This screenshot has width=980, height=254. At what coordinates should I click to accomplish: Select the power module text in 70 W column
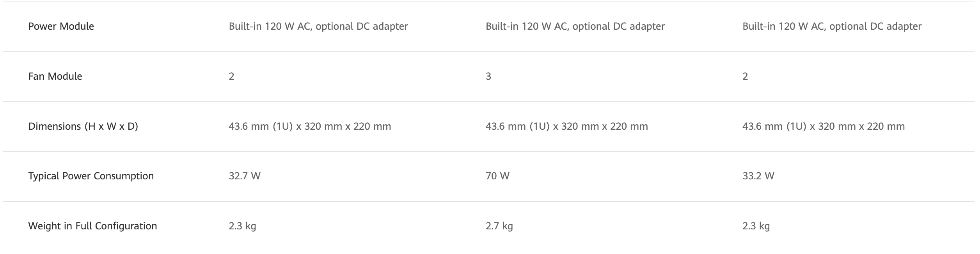click(575, 26)
